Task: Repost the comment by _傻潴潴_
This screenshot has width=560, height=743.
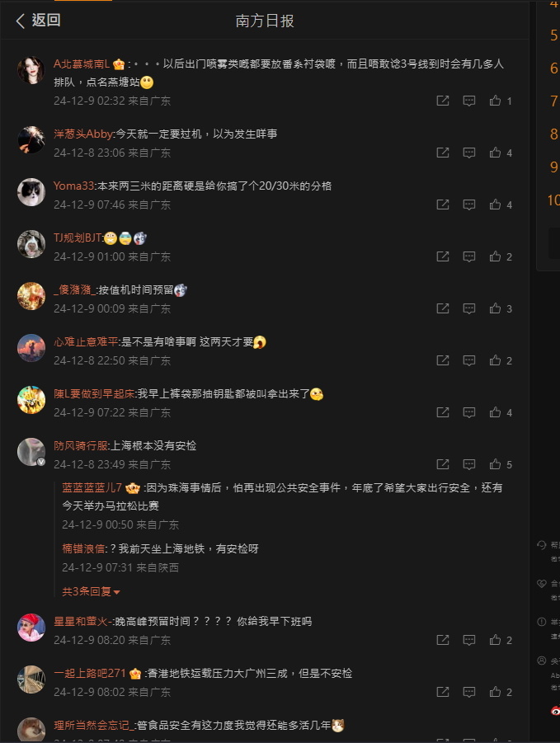Action: click(x=443, y=309)
